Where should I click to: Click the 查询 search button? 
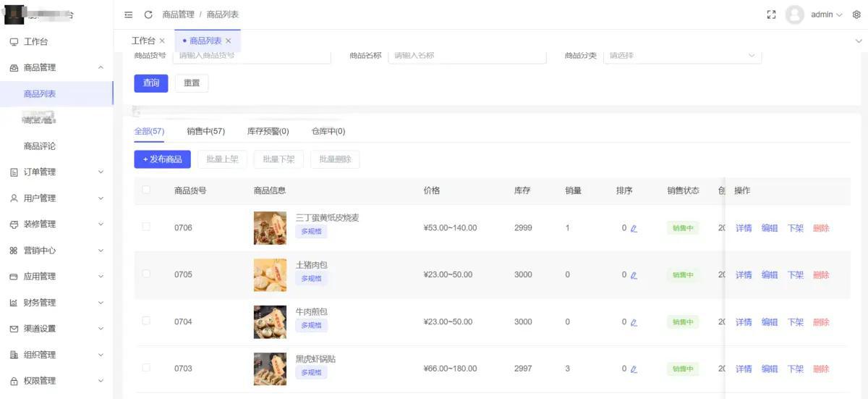(150, 83)
